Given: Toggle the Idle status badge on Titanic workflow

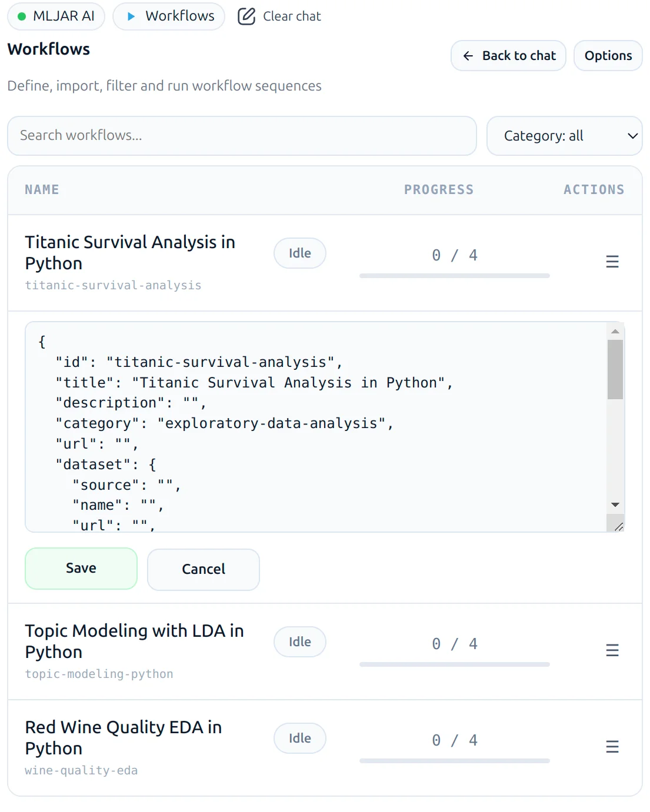Looking at the screenshot, I should point(300,253).
